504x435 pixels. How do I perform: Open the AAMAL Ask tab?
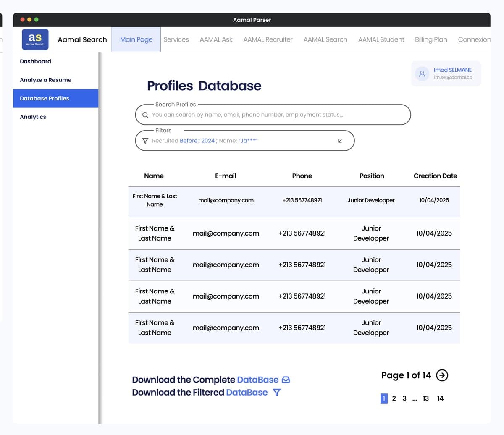pos(216,39)
